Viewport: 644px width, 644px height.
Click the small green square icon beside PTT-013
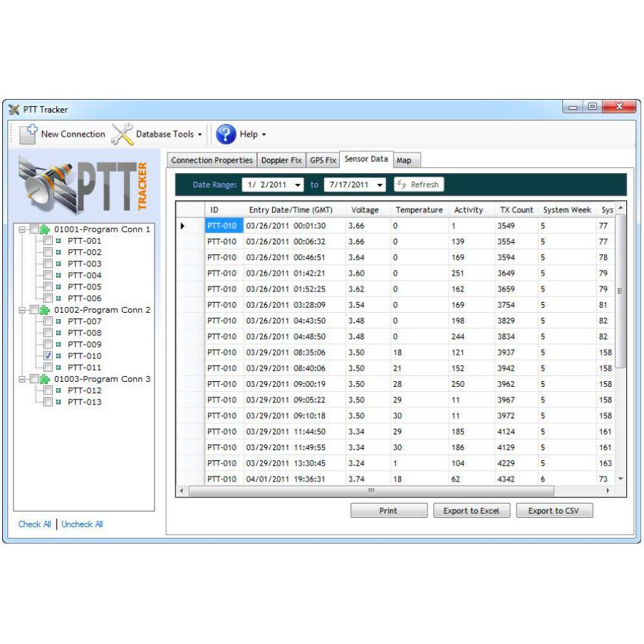tap(58, 402)
